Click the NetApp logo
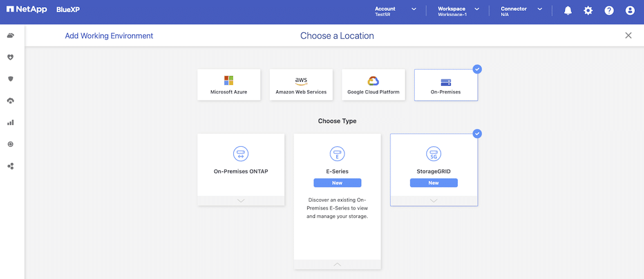 pos(28,9)
